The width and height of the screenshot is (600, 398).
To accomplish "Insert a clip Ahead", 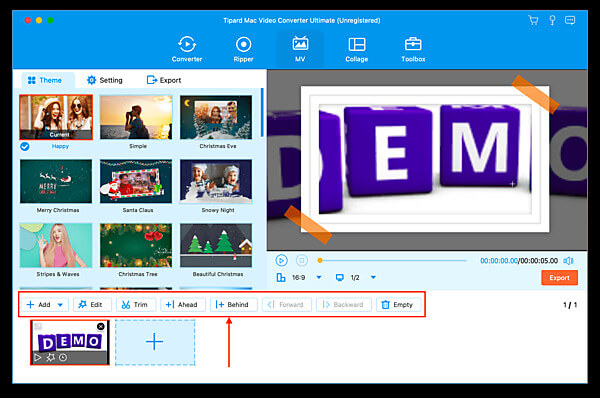I will 182,305.
